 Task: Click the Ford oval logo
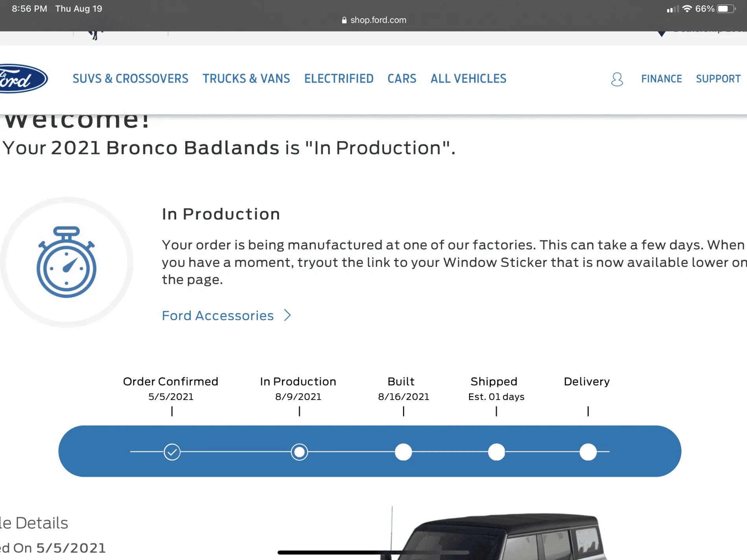(x=23, y=79)
